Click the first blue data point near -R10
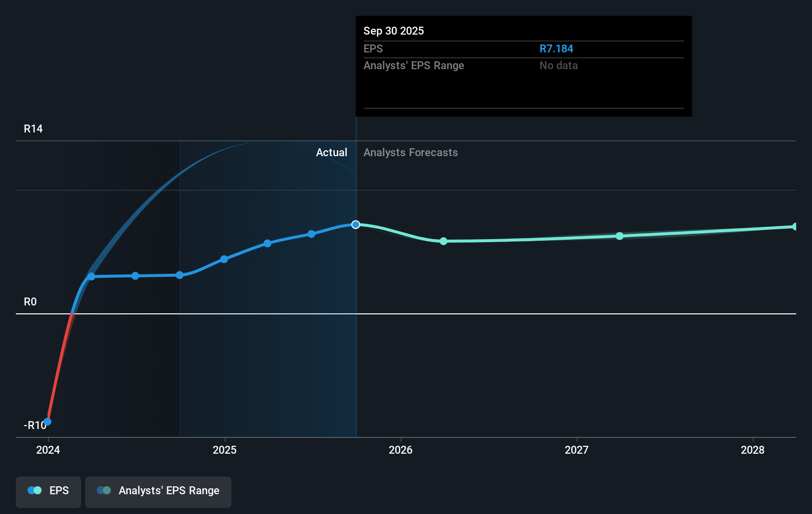The width and height of the screenshot is (812, 514). (47, 421)
